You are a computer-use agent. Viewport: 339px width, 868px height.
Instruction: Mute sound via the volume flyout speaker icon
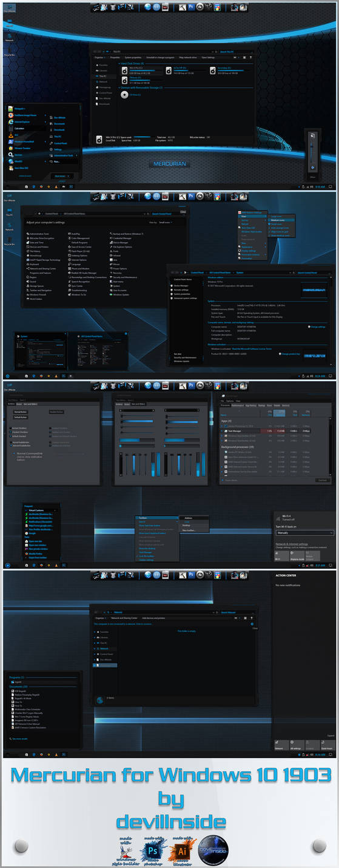[313, 168]
